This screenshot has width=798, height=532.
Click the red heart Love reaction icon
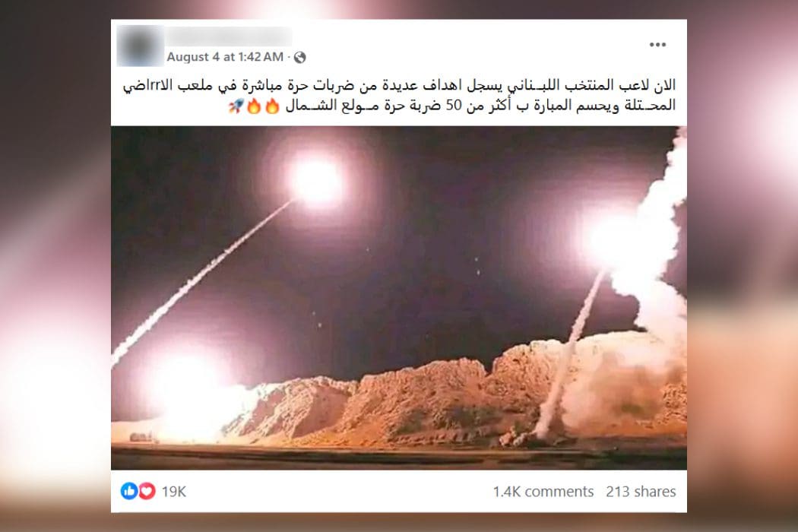[147, 491]
